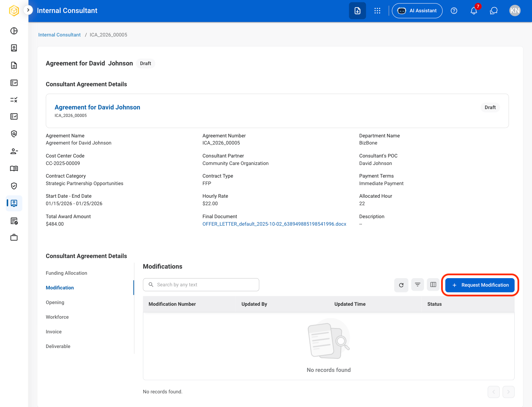Open the notifications bell icon
The image size is (532, 407).
pyautogui.click(x=474, y=11)
